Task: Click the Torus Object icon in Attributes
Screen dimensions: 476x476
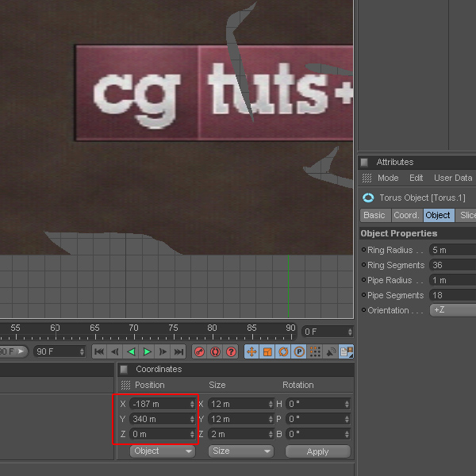Action: point(368,198)
